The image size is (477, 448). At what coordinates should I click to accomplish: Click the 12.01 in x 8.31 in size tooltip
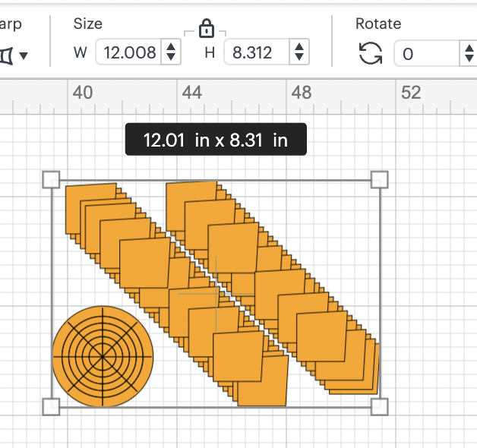216,139
